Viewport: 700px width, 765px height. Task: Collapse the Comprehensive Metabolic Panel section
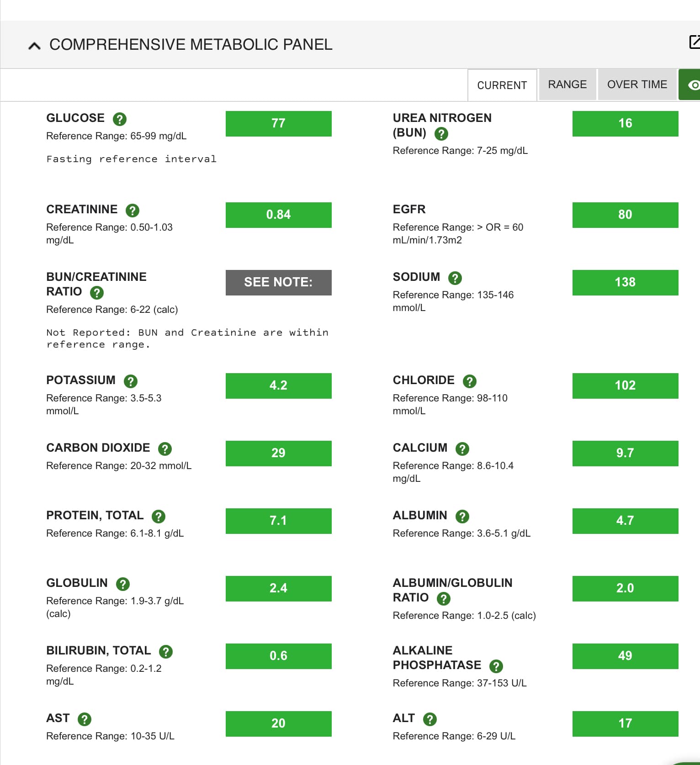pyautogui.click(x=34, y=46)
